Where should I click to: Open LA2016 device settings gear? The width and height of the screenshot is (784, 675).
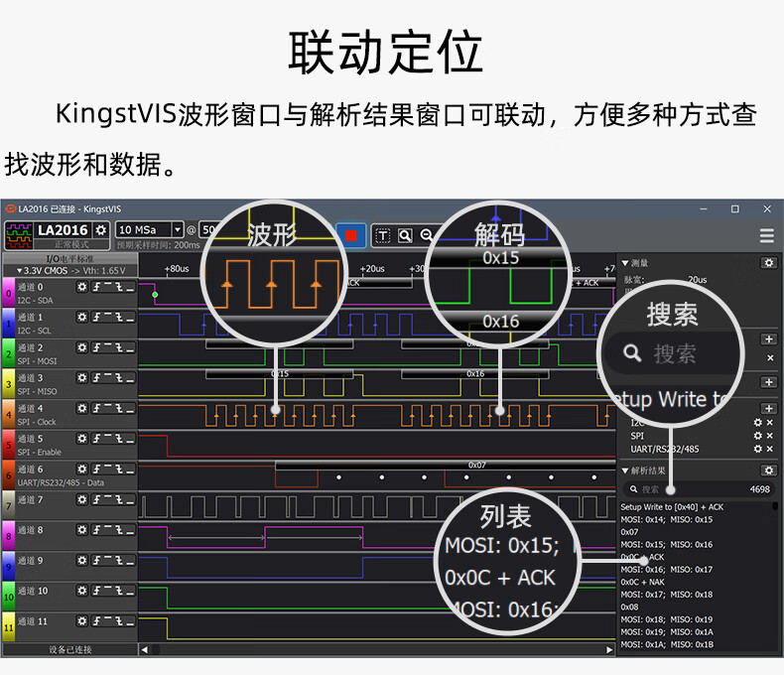(100, 230)
